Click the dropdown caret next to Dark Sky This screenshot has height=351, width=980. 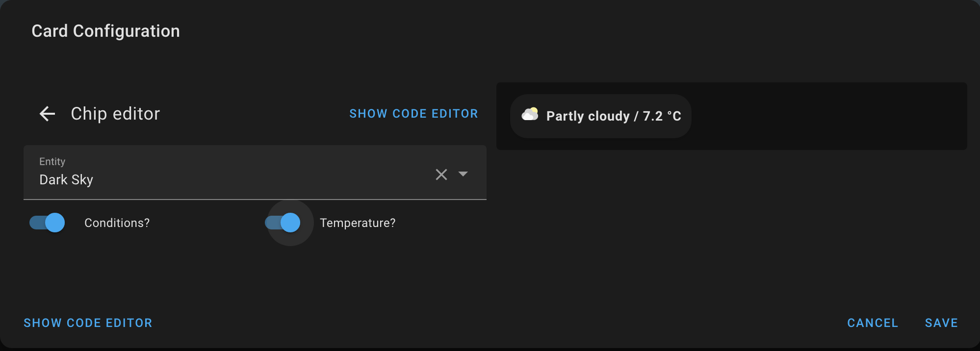[x=463, y=175]
